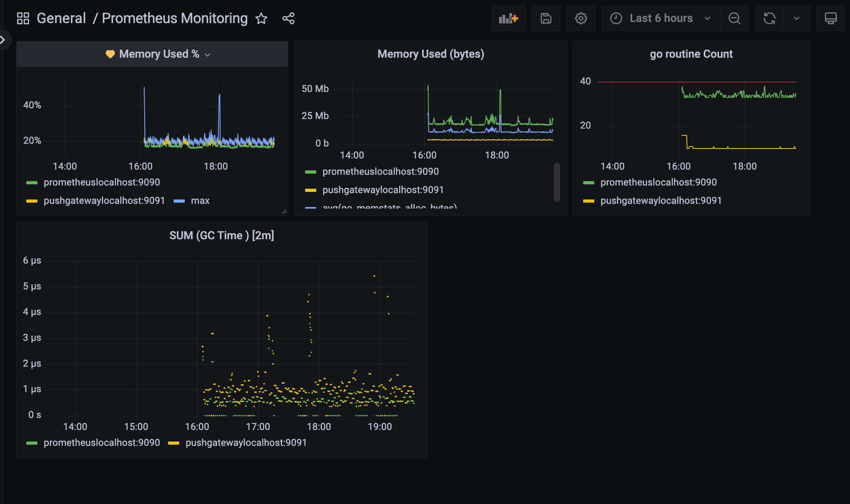Expand the side menu arrow
The width and height of the screenshot is (850, 504).
tap(3, 39)
